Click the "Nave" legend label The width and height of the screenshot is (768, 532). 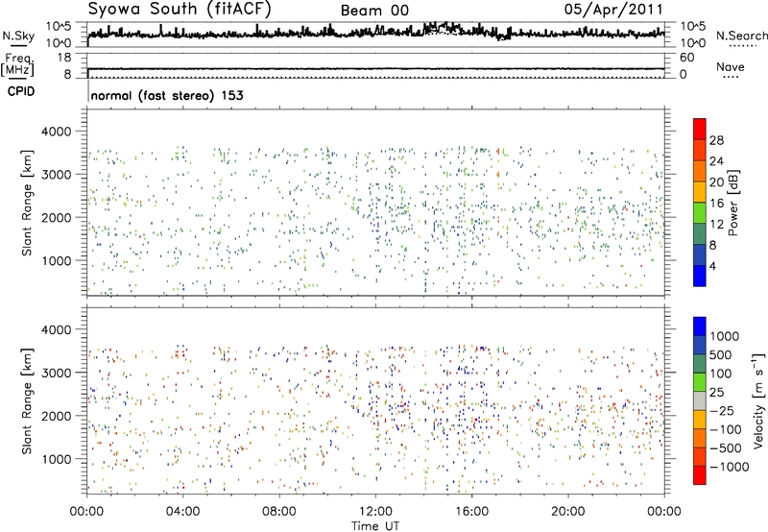point(731,66)
